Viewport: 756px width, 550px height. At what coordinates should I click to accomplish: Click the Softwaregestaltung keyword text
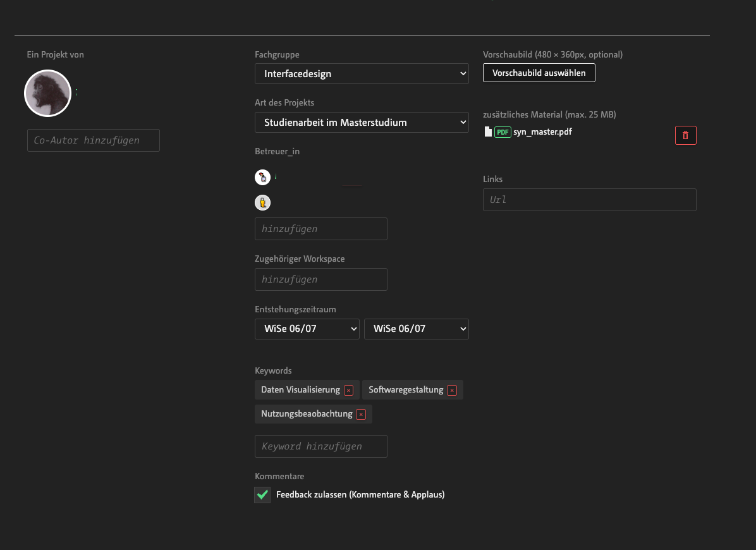(x=406, y=389)
